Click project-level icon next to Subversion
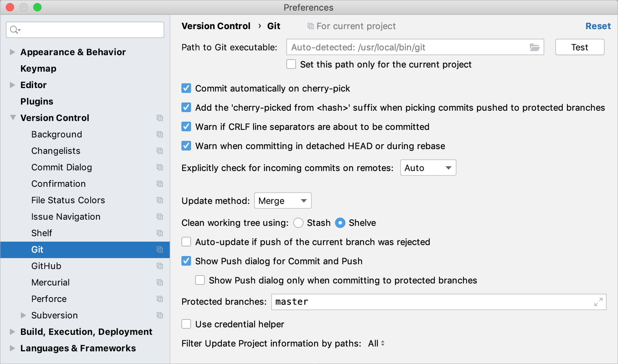Viewport: 618px width, 364px height. pyautogui.click(x=160, y=315)
